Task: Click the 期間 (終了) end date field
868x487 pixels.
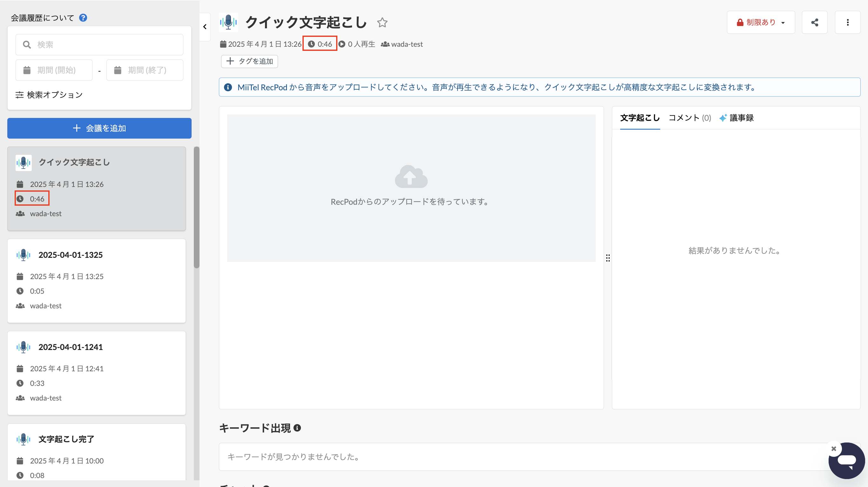Action: [145, 70]
